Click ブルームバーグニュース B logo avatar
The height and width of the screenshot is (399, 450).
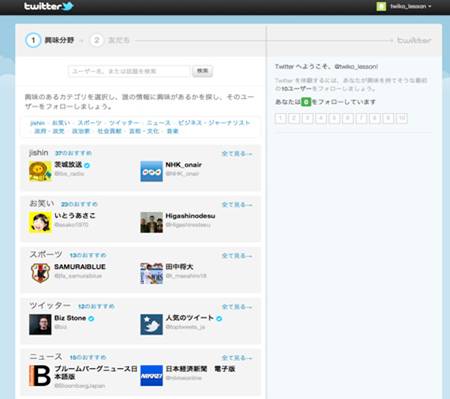[x=40, y=375]
